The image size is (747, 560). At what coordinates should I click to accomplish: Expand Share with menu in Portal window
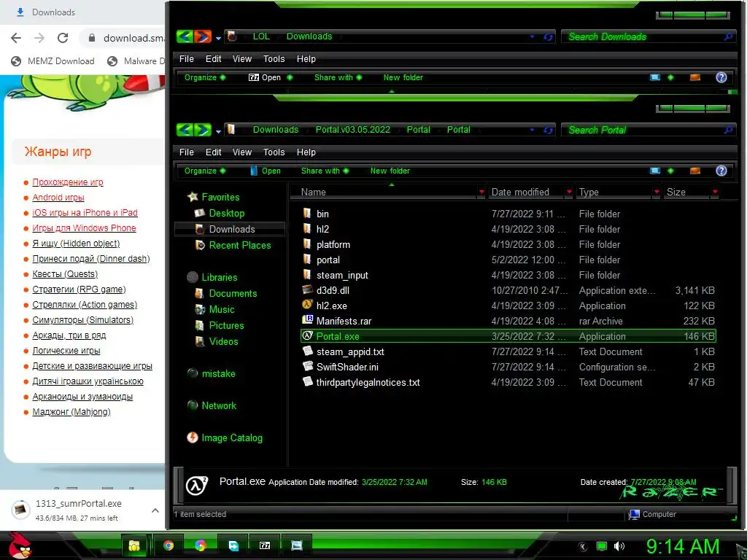325,171
